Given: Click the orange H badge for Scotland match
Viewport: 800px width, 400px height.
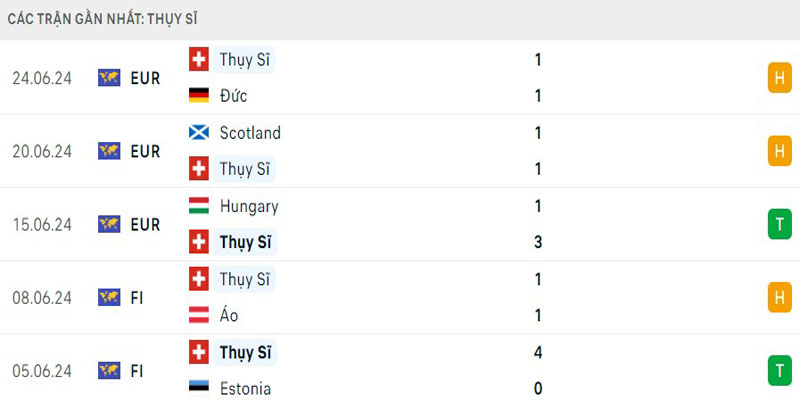Looking at the screenshot, I should pos(780,151).
